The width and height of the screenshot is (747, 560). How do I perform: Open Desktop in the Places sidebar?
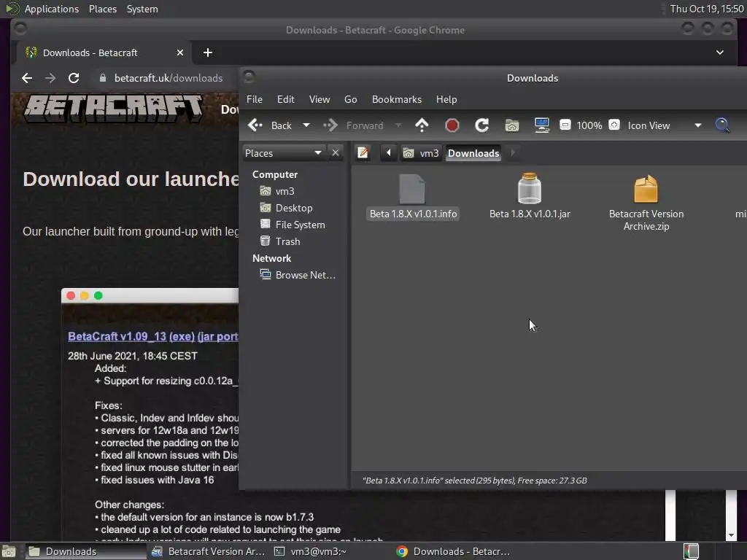click(x=286, y=208)
